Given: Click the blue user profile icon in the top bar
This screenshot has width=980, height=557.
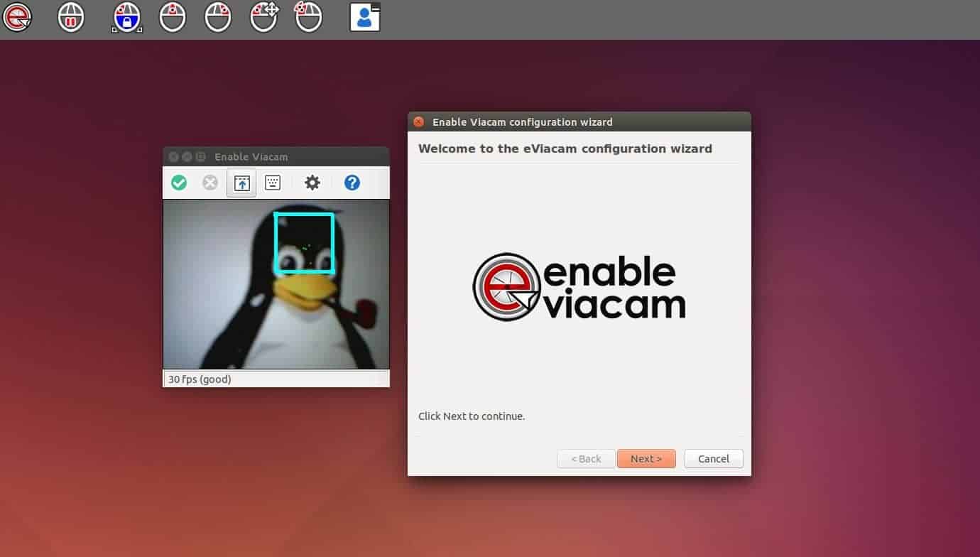Looking at the screenshot, I should click(365, 17).
